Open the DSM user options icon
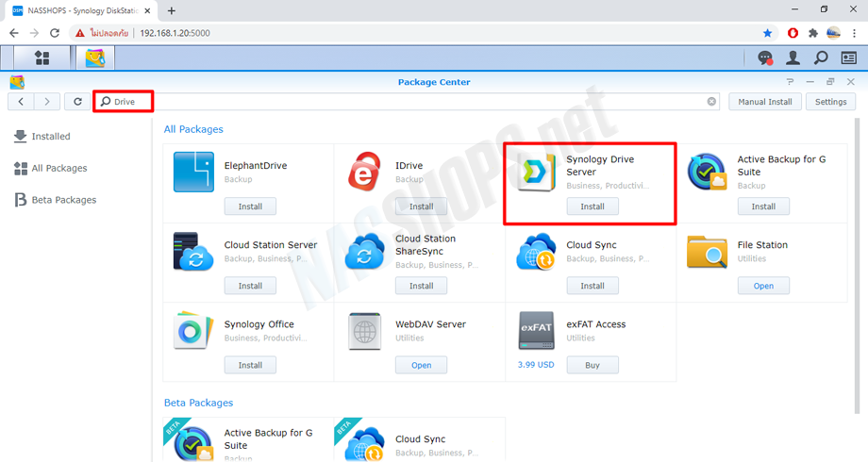Image resolution: width=868 pixels, height=462 pixels. [x=793, y=58]
